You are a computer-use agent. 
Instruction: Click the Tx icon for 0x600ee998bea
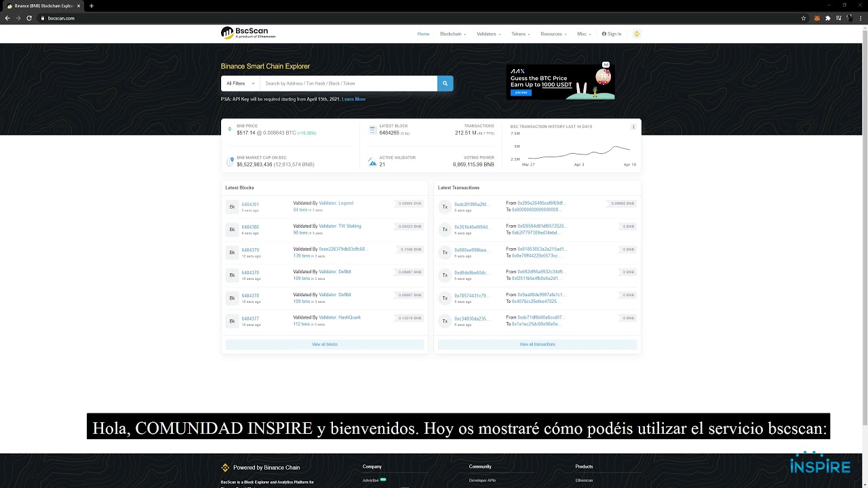pos(445,252)
